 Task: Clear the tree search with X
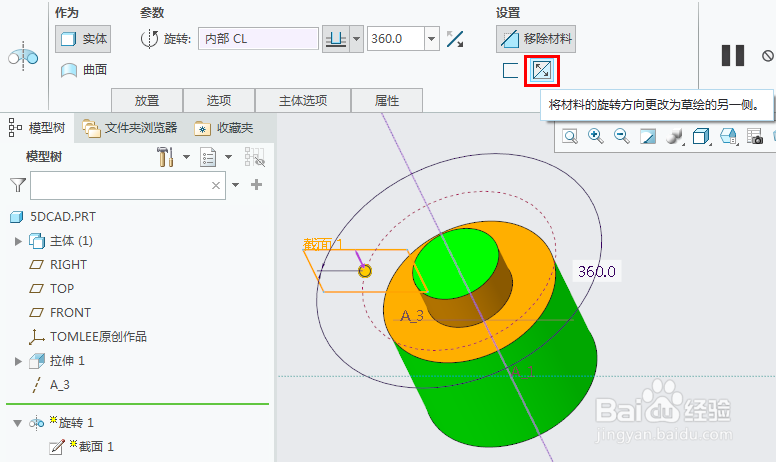tap(216, 185)
